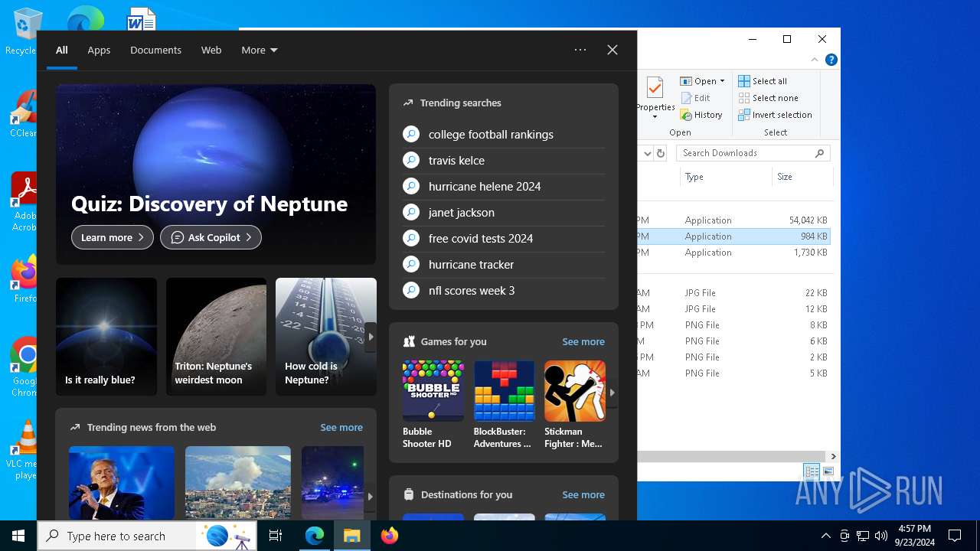980x551 pixels.
Task: Select the 984 KB Application file row
Action: (x=734, y=236)
